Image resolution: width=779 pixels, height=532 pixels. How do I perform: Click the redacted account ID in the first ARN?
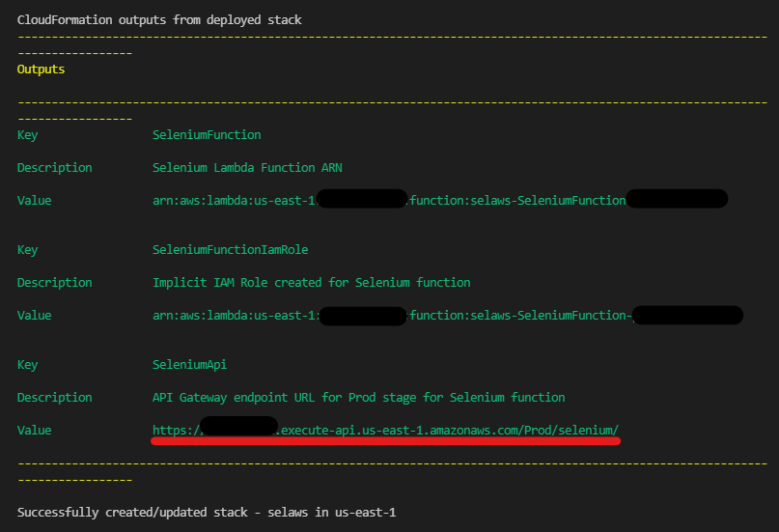click(x=362, y=200)
